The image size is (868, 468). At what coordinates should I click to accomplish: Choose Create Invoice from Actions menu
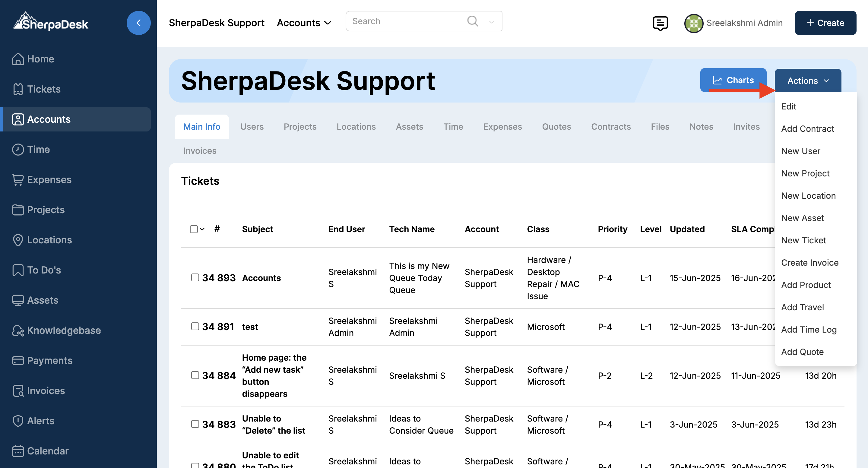tap(809, 262)
